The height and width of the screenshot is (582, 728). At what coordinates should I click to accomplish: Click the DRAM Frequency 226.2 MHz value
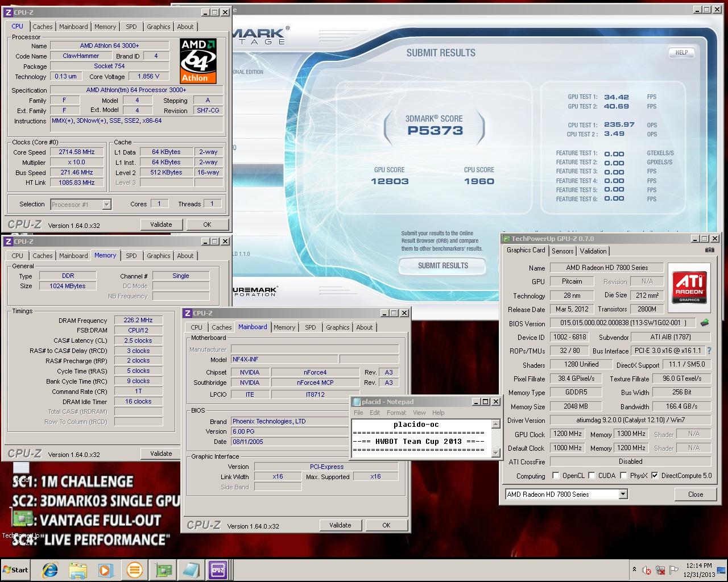[138, 321]
